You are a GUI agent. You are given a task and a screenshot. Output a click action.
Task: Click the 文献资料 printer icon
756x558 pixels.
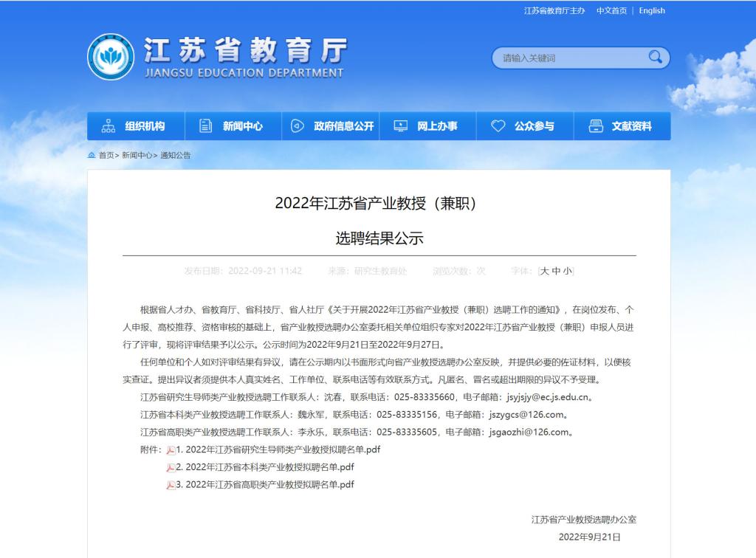click(x=596, y=126)
